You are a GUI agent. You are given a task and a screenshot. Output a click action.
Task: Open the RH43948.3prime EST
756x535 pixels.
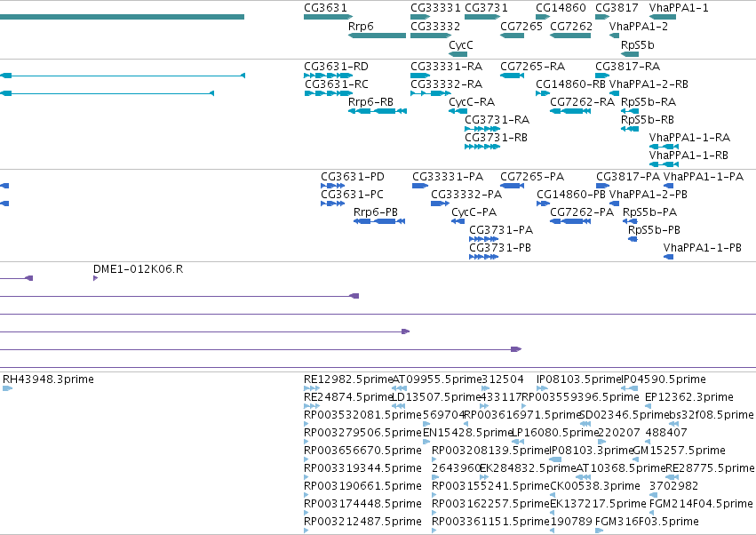pos(48,379)
